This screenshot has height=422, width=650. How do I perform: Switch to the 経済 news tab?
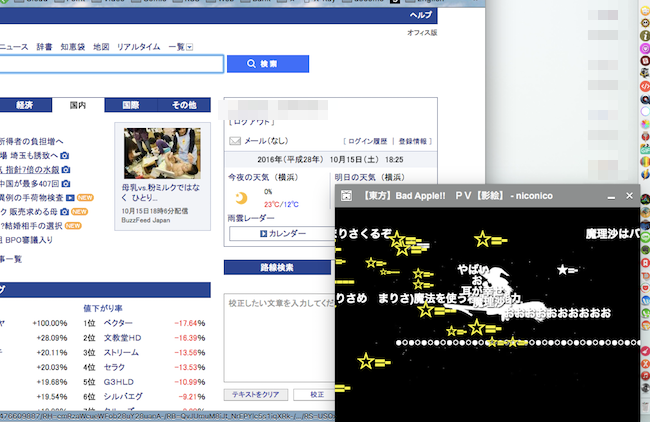tap(25, 105)
